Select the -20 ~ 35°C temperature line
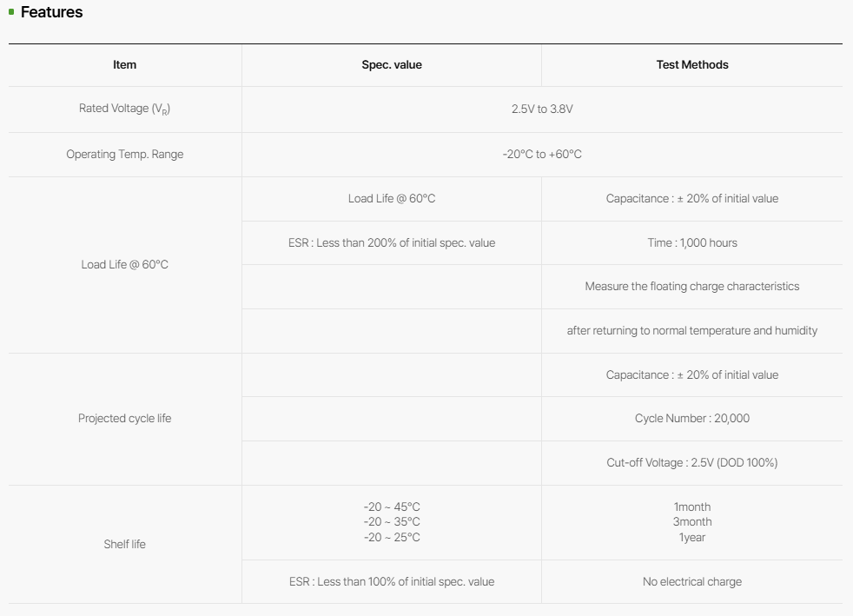The height and width of the screenshot is (616, 853). 392,522
